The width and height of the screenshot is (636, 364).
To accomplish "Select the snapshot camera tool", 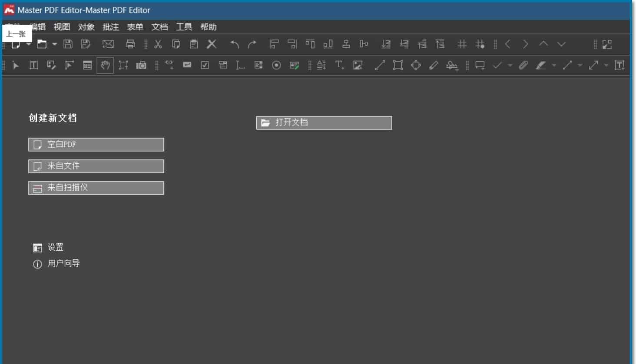I will tap(141, 66).
